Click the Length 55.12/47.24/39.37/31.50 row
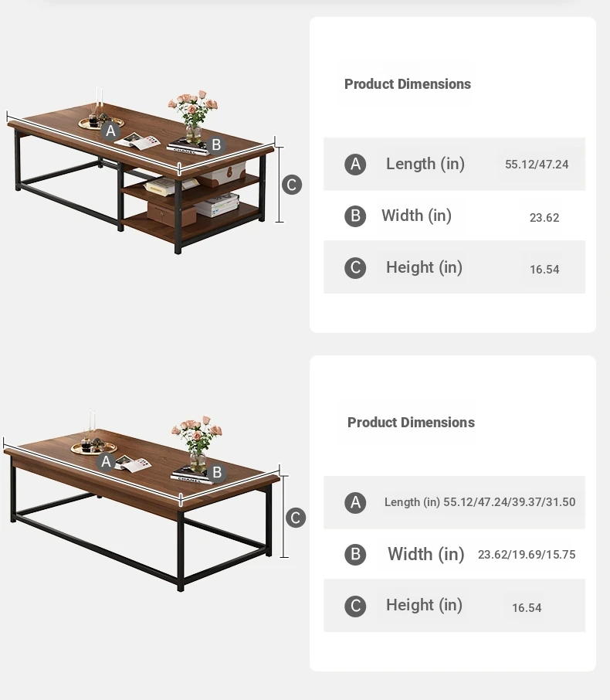This screenshot has width=610, height=700. coord(454,502)
